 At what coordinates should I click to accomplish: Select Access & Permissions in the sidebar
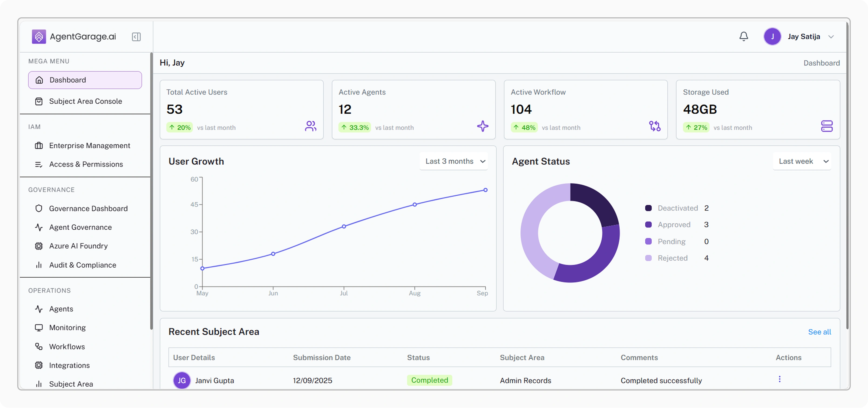coord(86,164)
